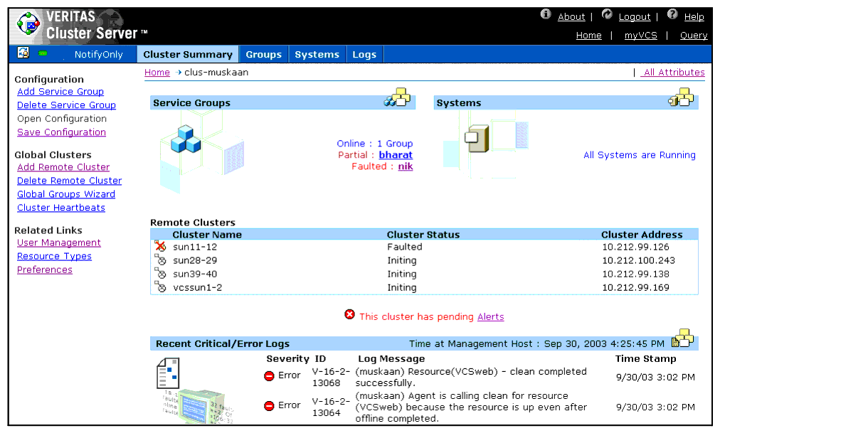Click the sun28-29 cluster status icon

(x=160, y=260)
